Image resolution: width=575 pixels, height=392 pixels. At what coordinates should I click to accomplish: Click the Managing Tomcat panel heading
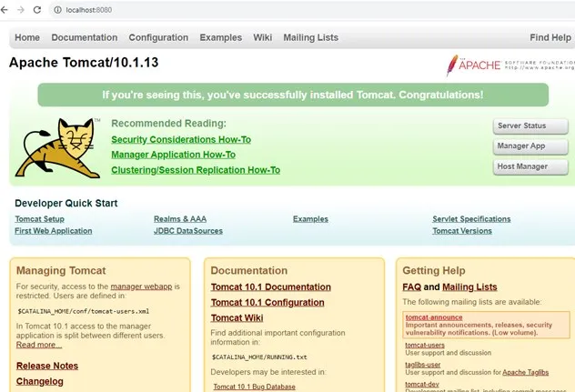(61, 271)
